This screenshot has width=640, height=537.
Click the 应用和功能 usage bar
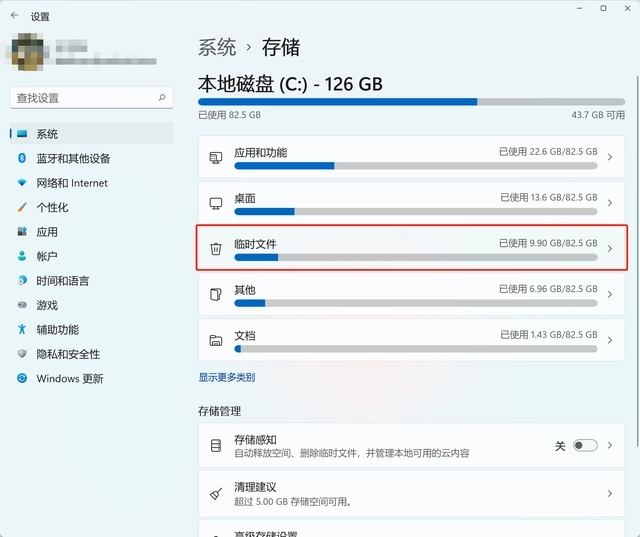pos(416,166)
